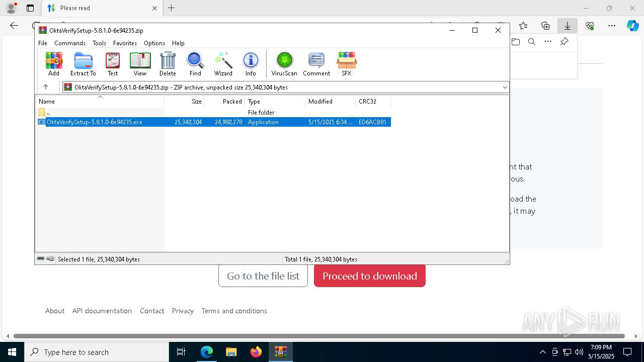Start VirusScan on the archive
The height and width of the screenshot is (362, 644).
(x=284, y=64)
